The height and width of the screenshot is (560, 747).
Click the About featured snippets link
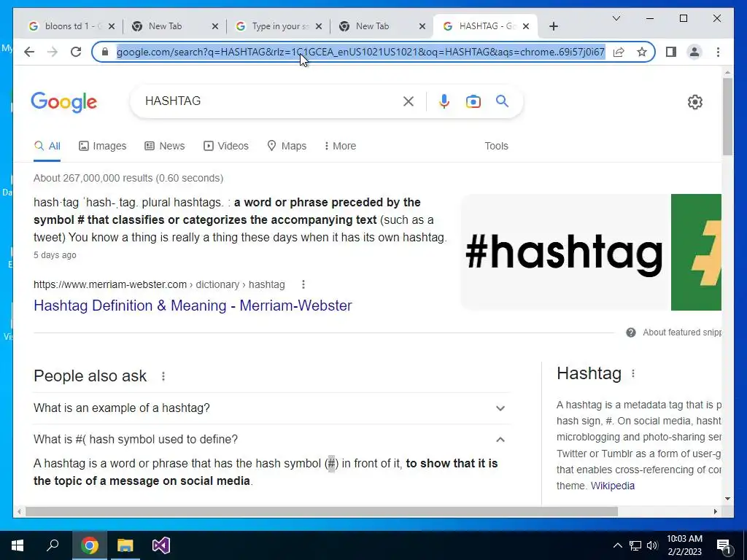coord(682,332)
